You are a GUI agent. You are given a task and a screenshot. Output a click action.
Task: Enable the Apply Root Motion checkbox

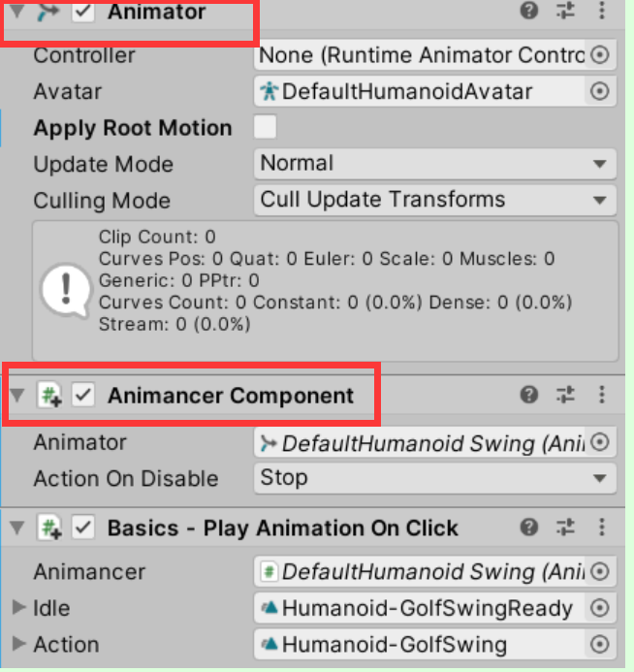[x=265, y=127]
